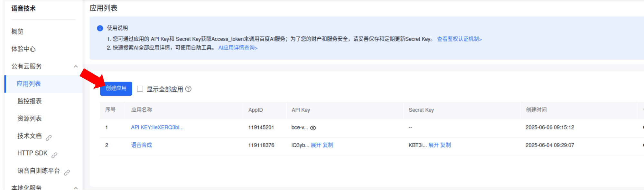The image size is (644, 190).
Task: Open 概览 in the sidebar
Action: click(17, 32)
